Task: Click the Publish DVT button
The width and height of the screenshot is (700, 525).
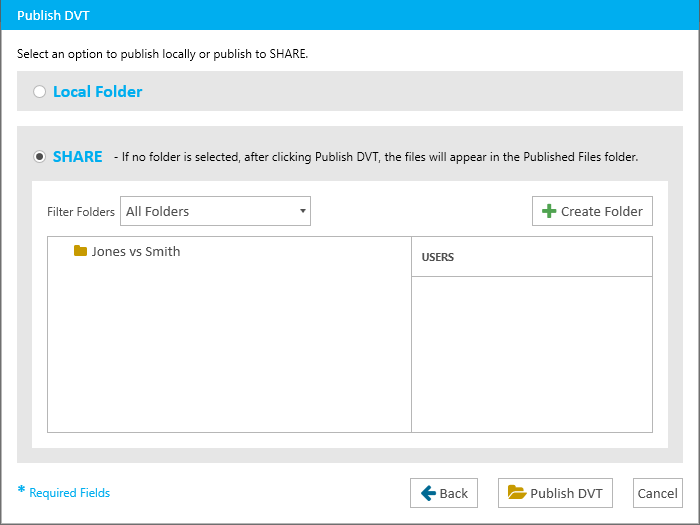Action: pyautogui.click(x=555, y=493)
